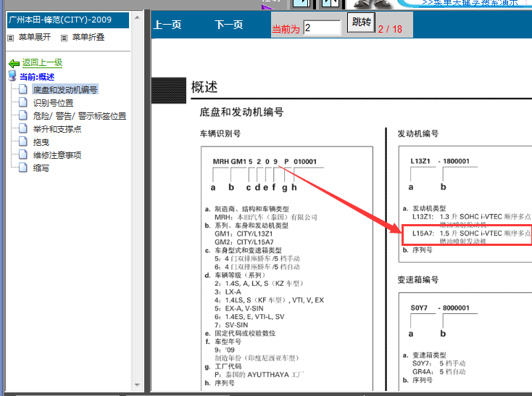Click 菜单折叠 list icon
Image resolution: width=532 pixels, height=396 pixels.
click(64, 38)
